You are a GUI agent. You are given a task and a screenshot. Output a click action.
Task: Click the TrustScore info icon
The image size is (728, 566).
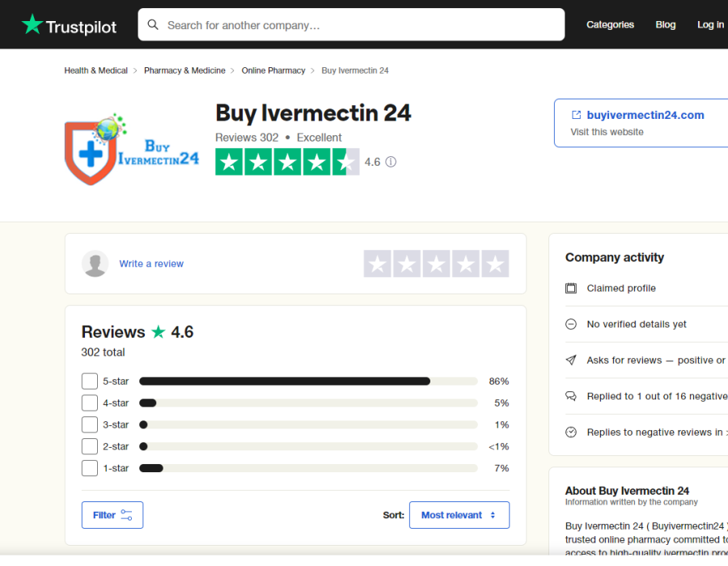(x=391, y=162)
